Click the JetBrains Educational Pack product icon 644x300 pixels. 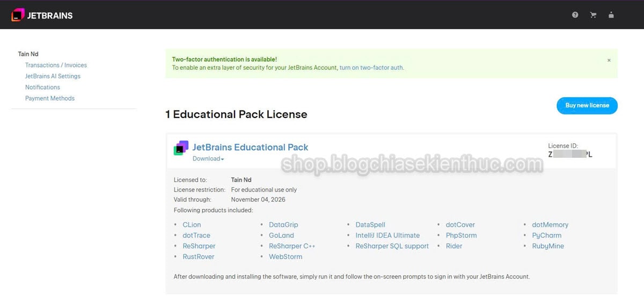(181, 148)
